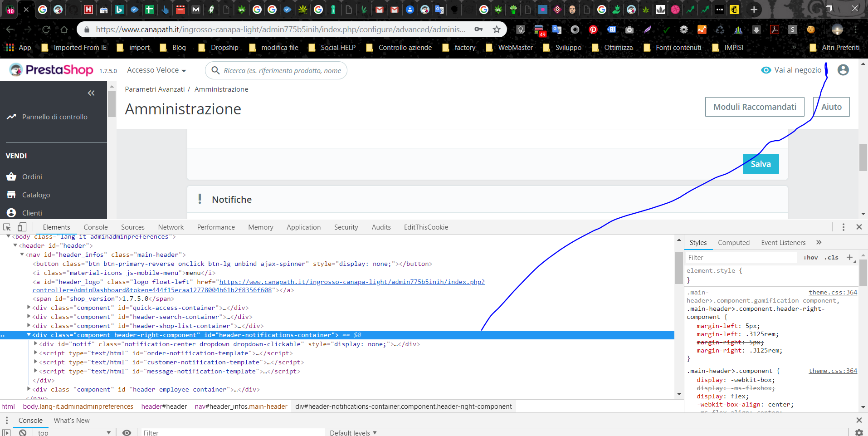Toggle the :hov element state panel

point(811,257)
